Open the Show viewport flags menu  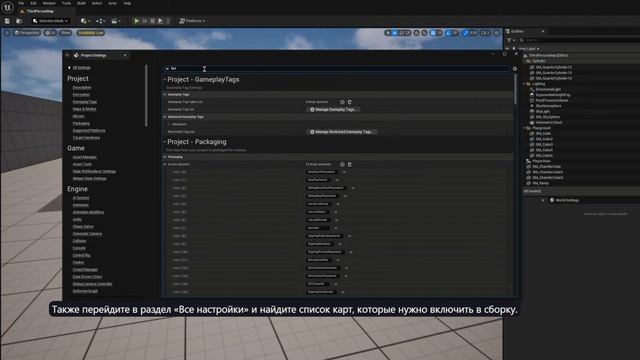[x=65, y=33]
